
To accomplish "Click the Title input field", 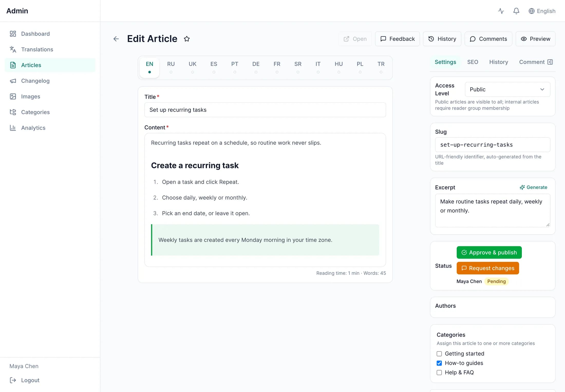I will 265,110.
